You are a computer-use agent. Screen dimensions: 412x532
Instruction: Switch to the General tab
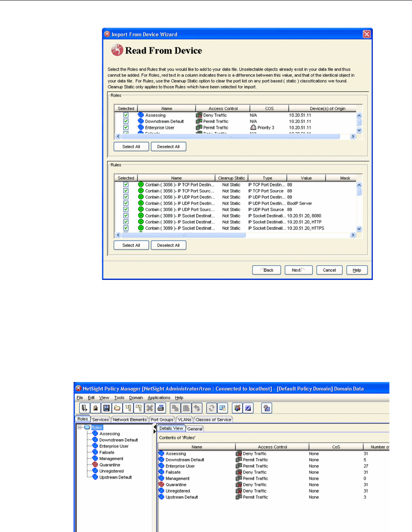[195, 429]
